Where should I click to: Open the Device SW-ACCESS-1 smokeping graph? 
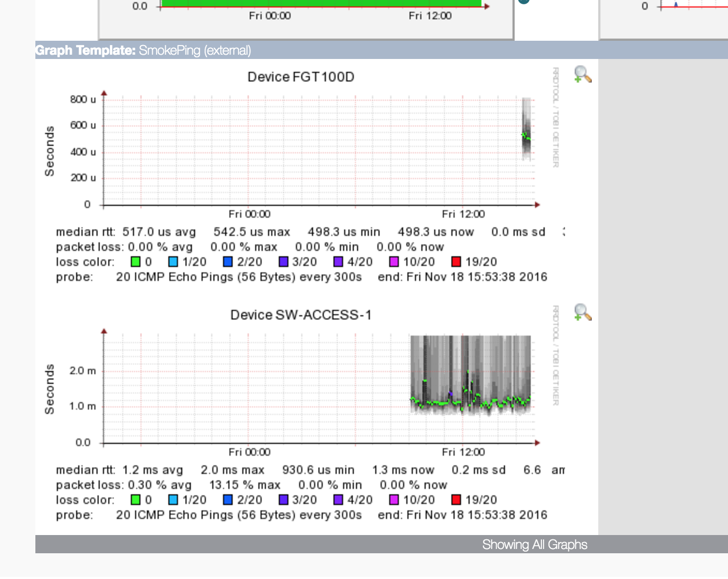pos(301,415)
